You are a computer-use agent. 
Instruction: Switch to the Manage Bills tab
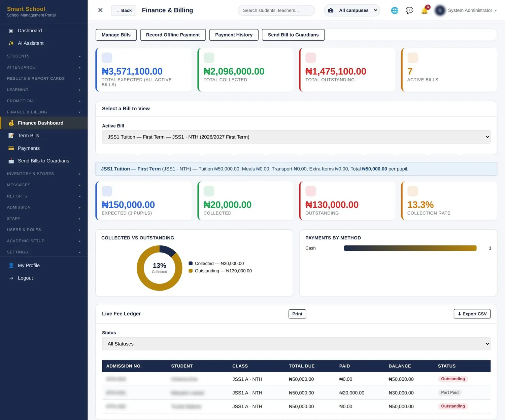pos(116,35)
